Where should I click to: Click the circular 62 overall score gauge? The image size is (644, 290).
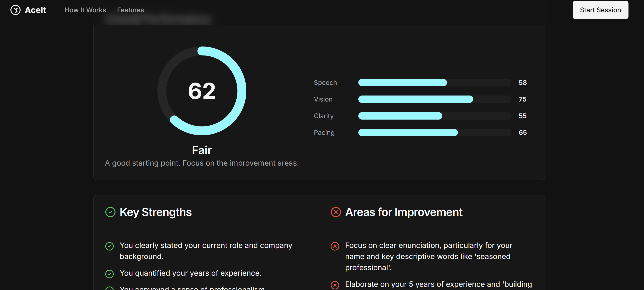click(202, 91)
